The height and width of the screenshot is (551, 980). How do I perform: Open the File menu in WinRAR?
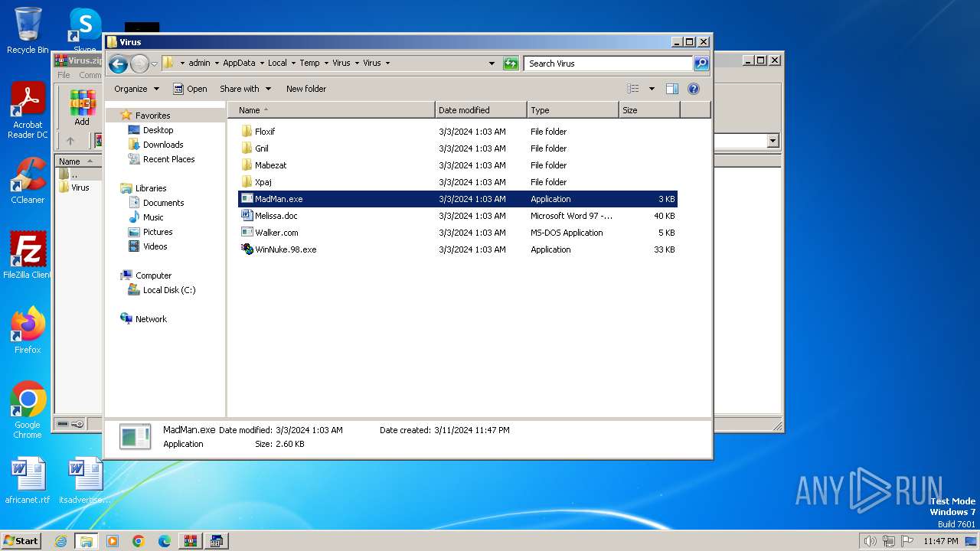[64, 75]
